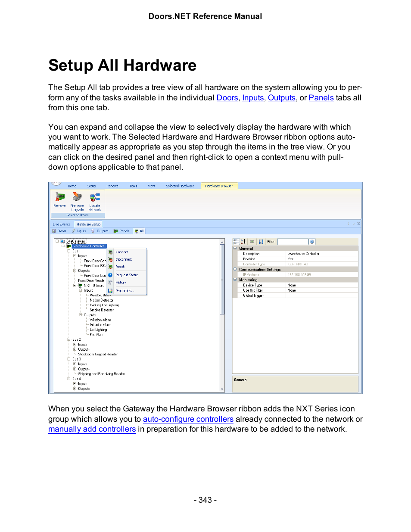Select the Hardware Setup tab

click(x=88, y=224)
